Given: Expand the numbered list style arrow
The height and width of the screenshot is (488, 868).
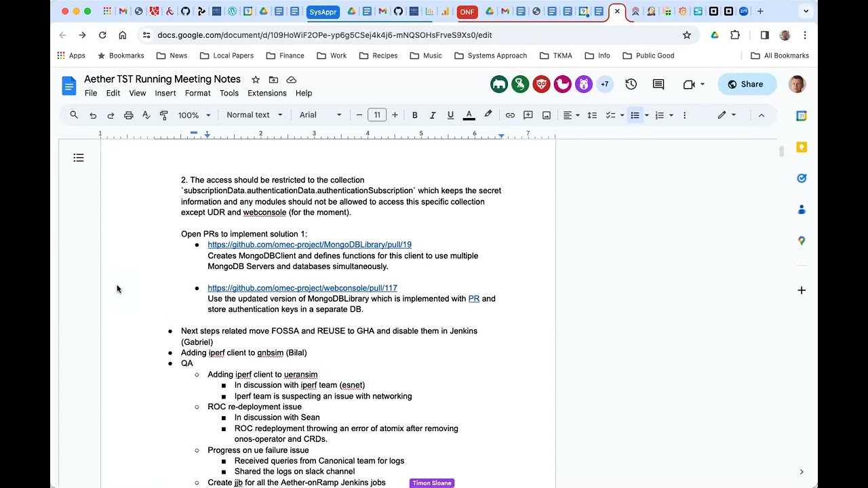Looking at the screenshot, I should point(671,115).
